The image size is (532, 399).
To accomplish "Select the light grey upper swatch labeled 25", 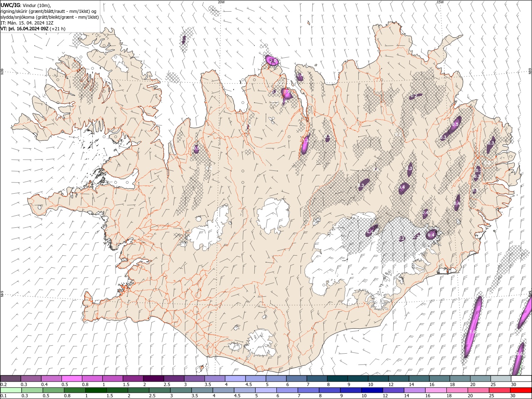I will coord(501,379).
